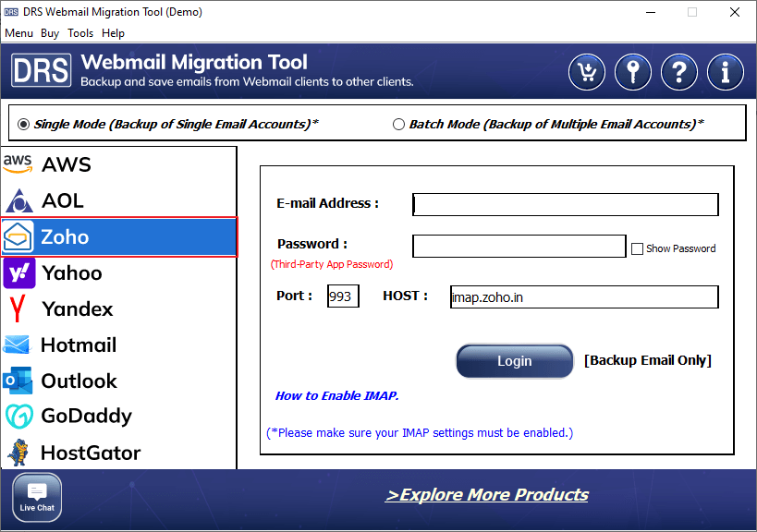Screen dimensions: 757x532
Task: Click the Hotmail envelope icon
Action: pos(18,345)
